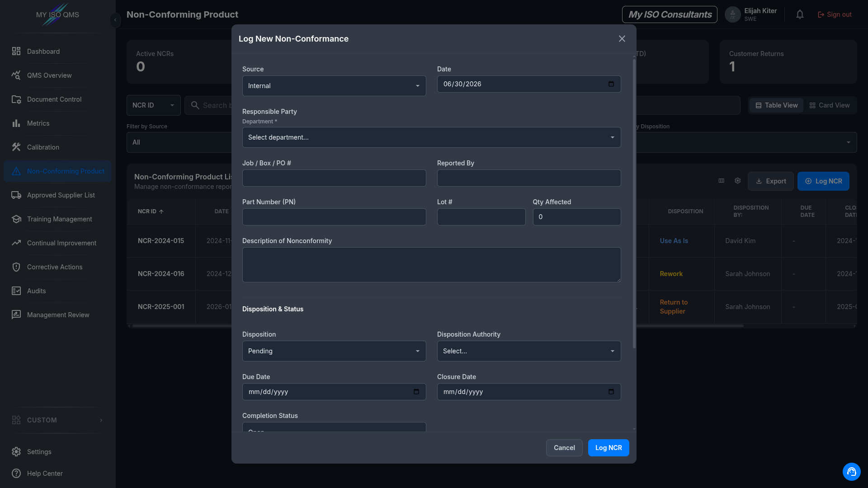
Task: Open the Disposition Authority dropdown
Action: 529,351
